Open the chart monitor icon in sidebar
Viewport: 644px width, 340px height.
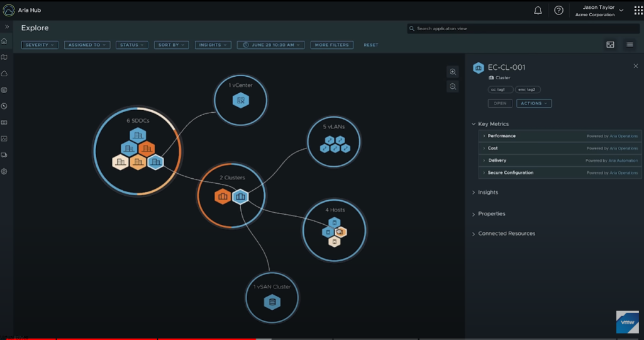pyautogui.click(x=4, y=139)
